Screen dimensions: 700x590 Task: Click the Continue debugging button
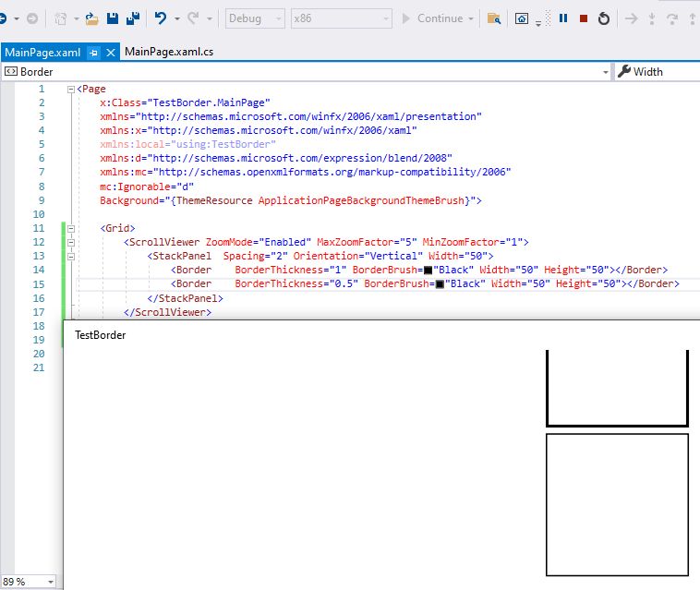click(x=432, y=18)
